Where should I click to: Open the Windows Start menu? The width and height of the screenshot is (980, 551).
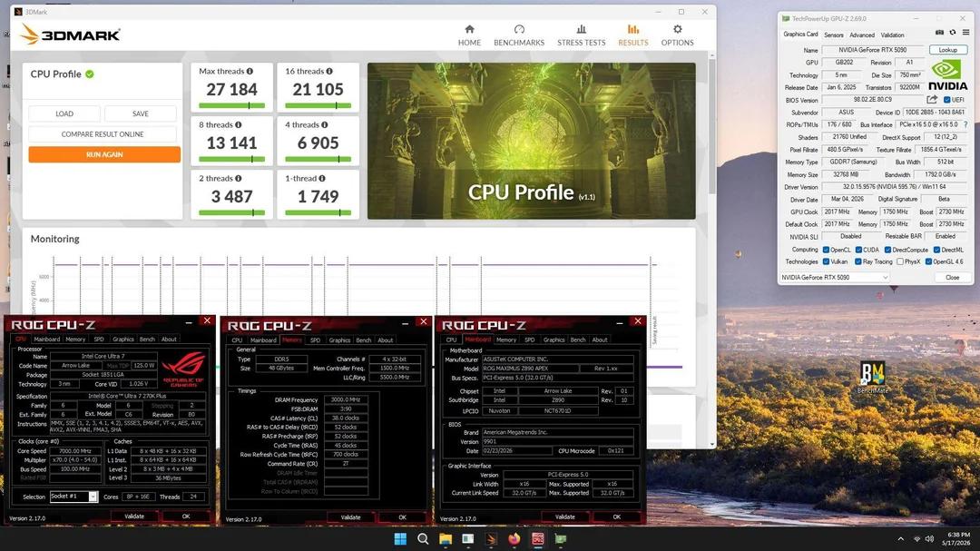[x=400, y=539]
